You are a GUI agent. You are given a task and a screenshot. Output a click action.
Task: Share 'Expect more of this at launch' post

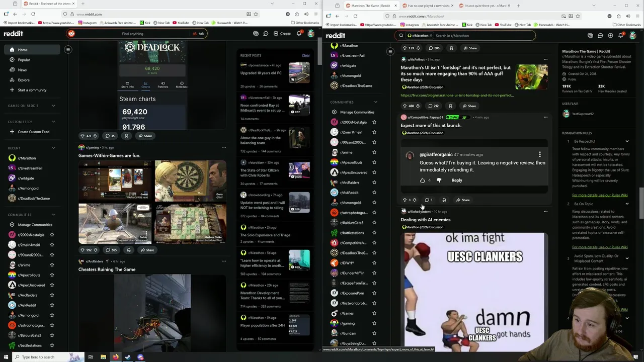click(463, 200)
